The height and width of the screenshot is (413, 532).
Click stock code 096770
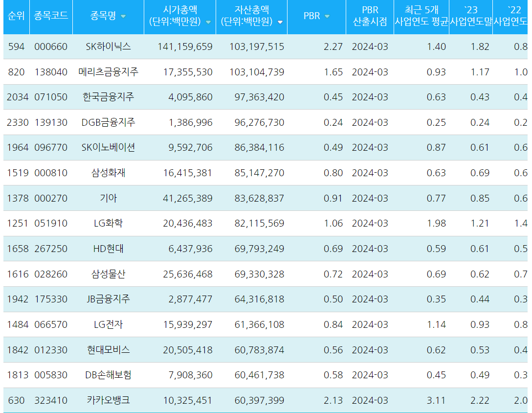[x=51, y=147]
